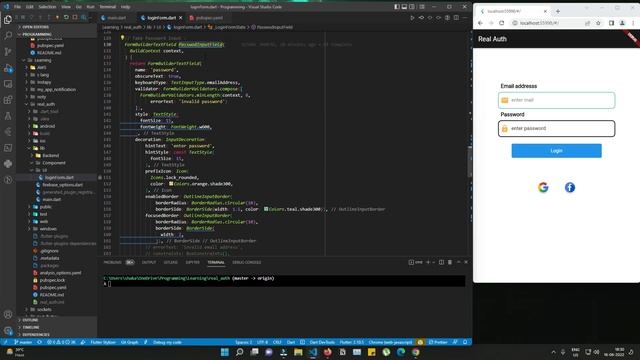Open the Help menu

pos(126,7)
